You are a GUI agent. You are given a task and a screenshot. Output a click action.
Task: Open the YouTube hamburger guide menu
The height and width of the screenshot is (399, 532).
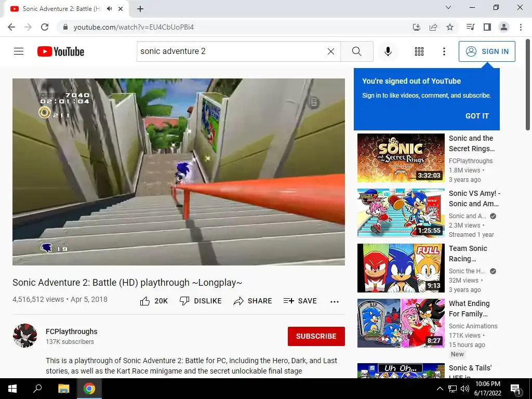click(19, 51)
